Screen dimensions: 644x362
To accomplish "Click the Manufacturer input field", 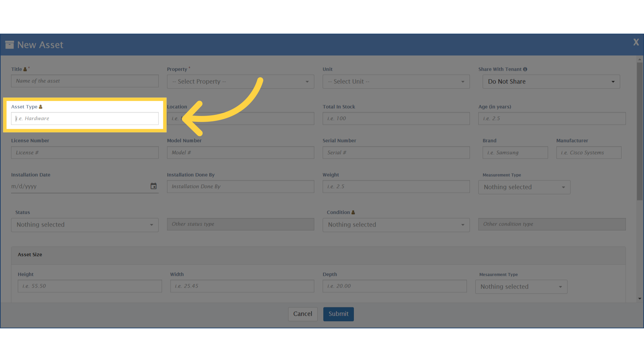I will pyautogui.click(x=589, y=153).
